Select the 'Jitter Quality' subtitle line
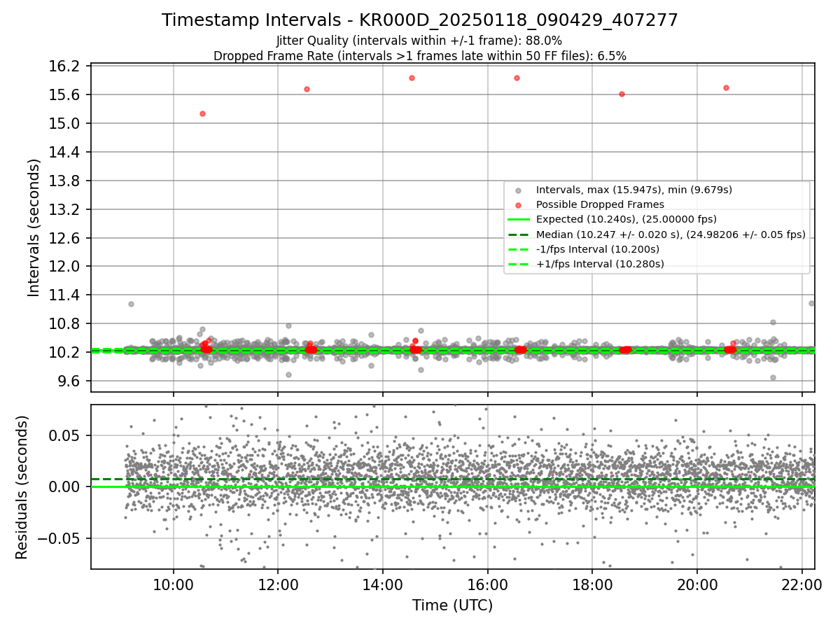 [x=419, y=41]
